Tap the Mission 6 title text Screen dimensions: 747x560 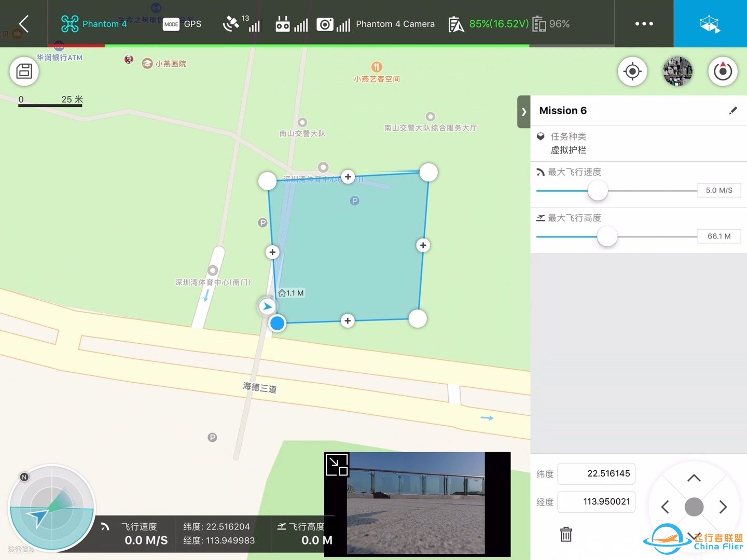[563, 110]
